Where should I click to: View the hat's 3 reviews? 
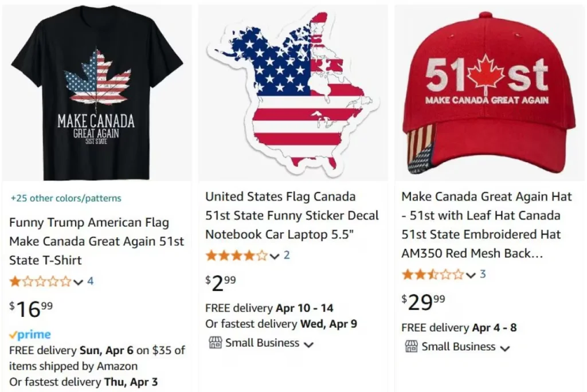(483, 275)
